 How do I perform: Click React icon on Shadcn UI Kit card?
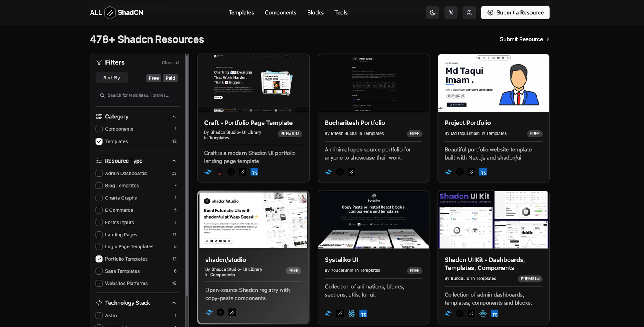pyautogui.click(x=483, y=314)
